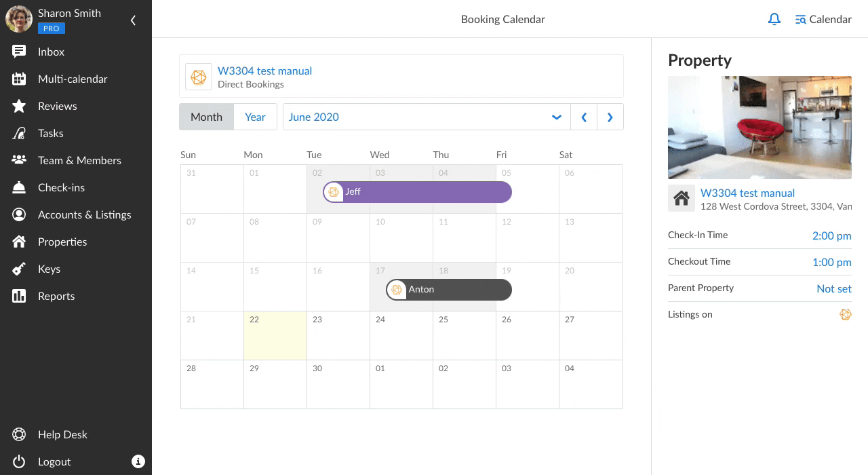This screenshot has height=475, width=868.
Task: Collapse the sidebar with the chevron arrow
Action: pos(133,20)
